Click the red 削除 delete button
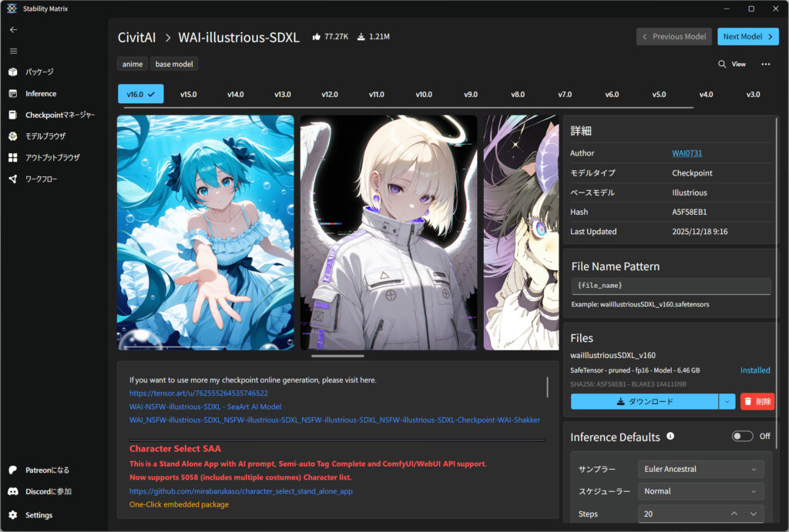789x532 pixels. coord(757,401)
